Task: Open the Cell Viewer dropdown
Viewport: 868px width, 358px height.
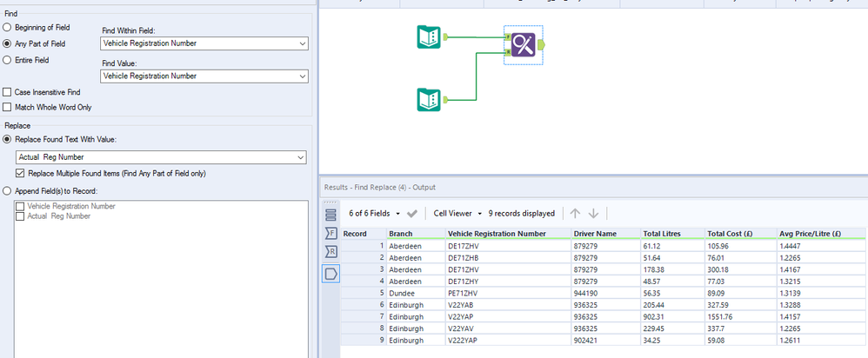Action: [x=457, y=214]
